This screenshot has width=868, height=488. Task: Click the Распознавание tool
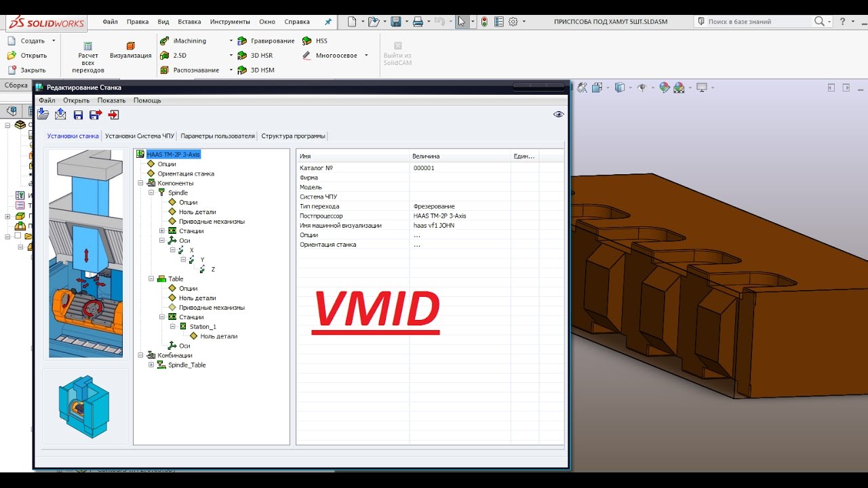pyautogui.click(x=190, y=70)
